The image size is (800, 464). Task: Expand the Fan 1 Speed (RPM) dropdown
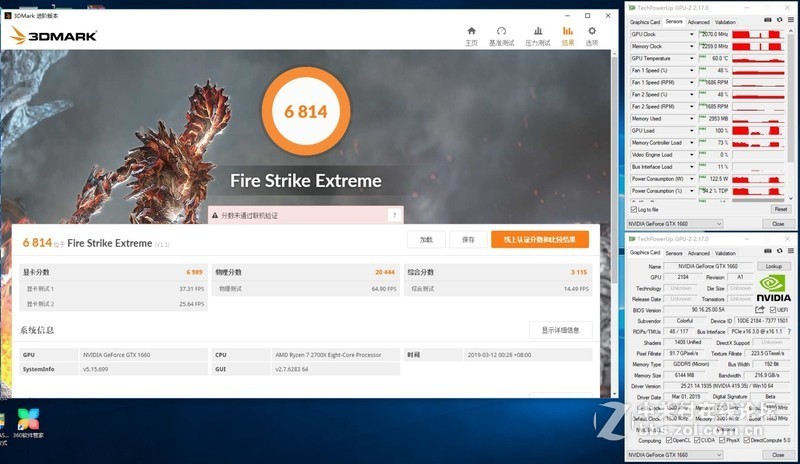[692, 82]
